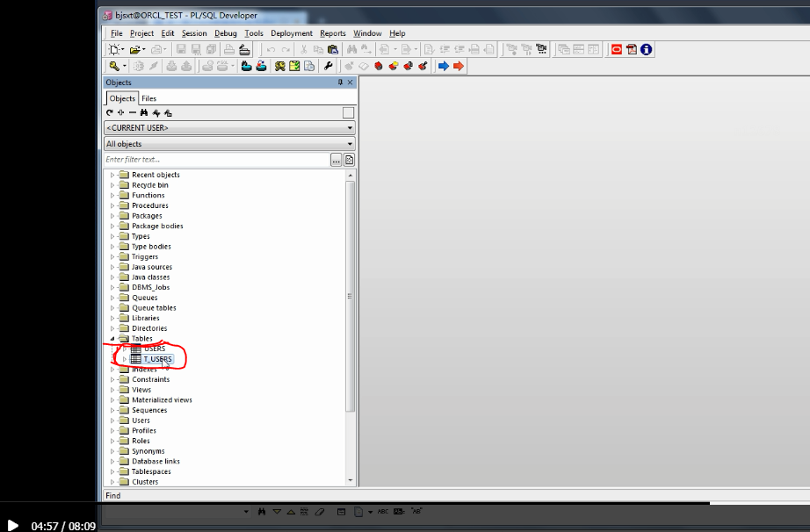The image size is (810, 532).
Task: Click the red right arrow icon
Action: click(459, 66)
